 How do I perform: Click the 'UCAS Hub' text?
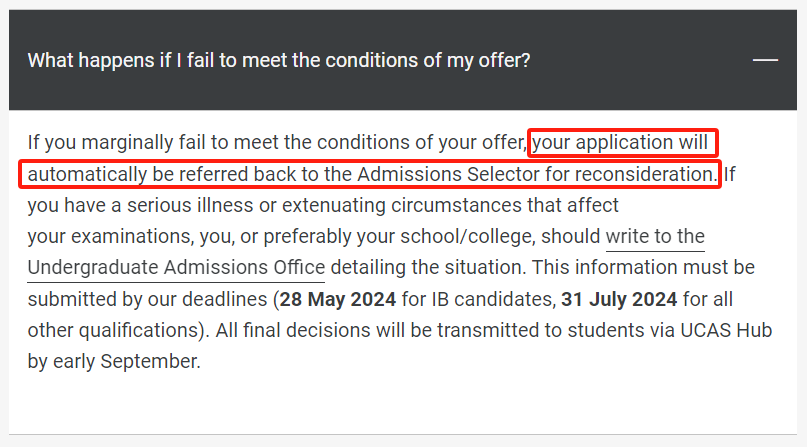click(726, 330)
